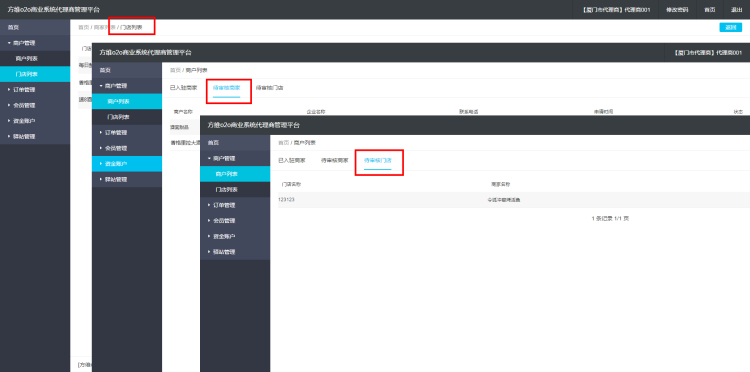Click 商户名称 column header in middle window
This screenshot has width=750, height=372.
[x=183, y=111]
